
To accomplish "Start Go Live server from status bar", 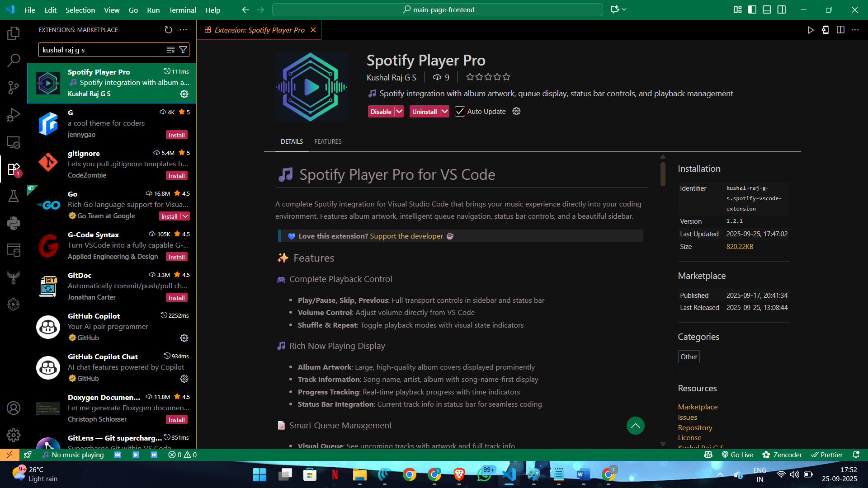I will point(737,455).
